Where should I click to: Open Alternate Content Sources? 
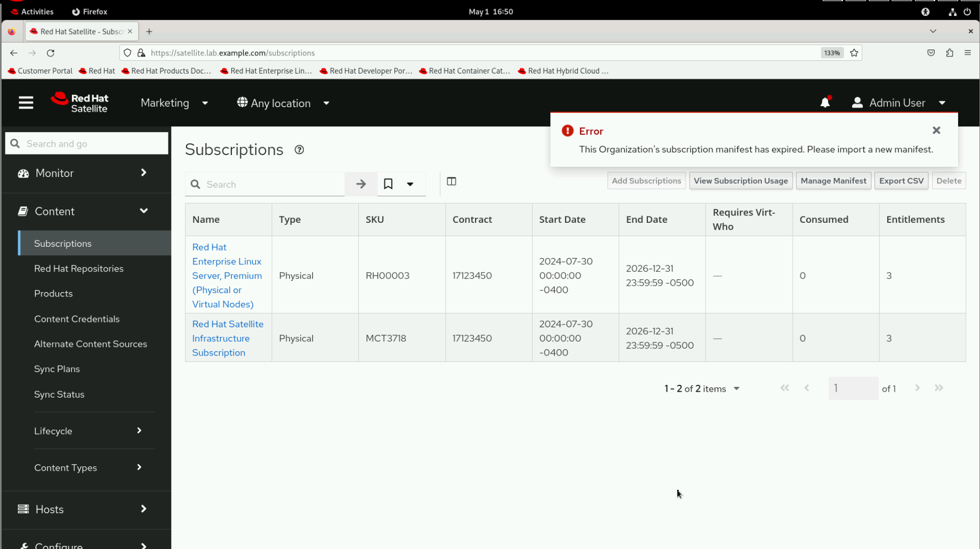91,344
